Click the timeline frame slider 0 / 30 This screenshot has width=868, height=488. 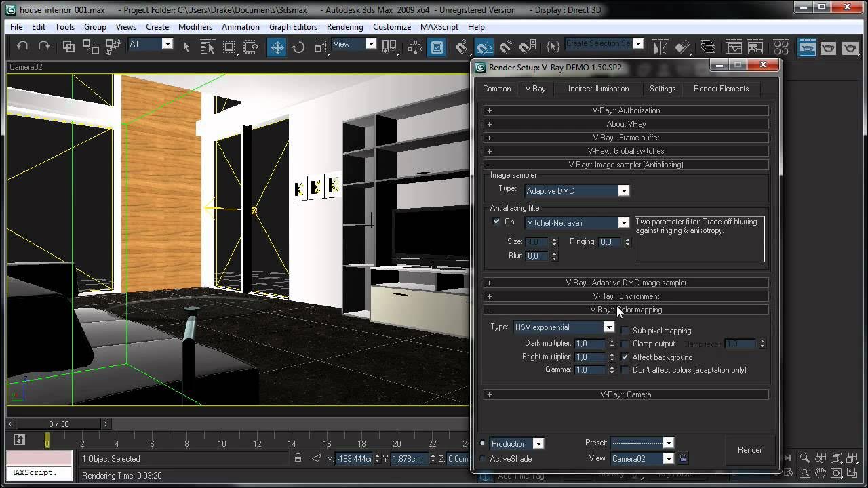pyautogui.click(x=60, y=424)
